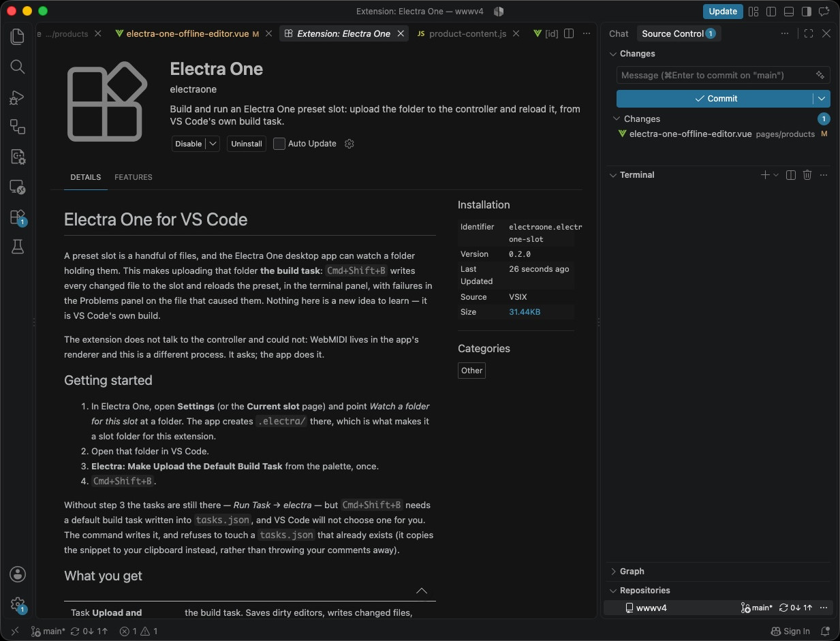Open the Extensions view with badge
The height and width of the screenshot is (641, 840).
[18, 217]
